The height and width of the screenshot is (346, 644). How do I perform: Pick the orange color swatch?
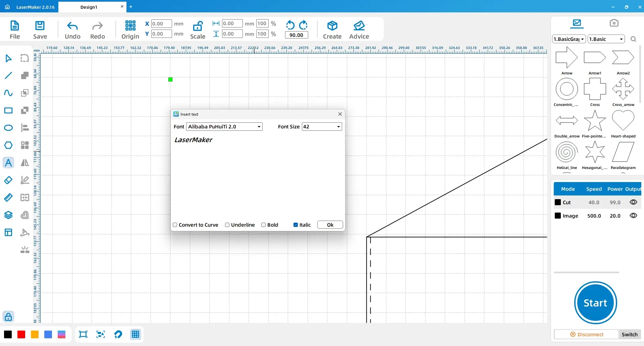pyautogui.click(x=35, y=334)
